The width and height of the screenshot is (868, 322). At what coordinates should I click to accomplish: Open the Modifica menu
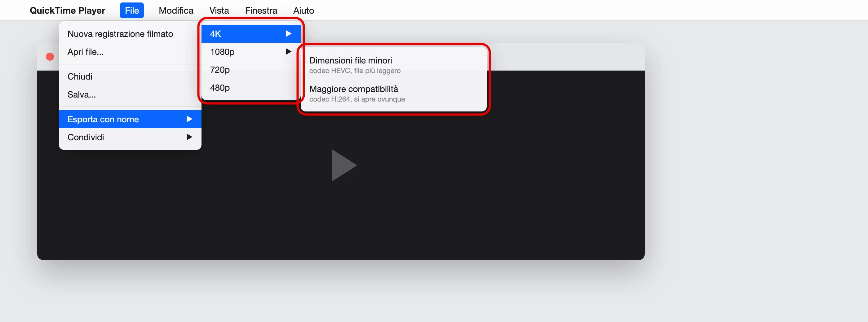click(176, 11)
